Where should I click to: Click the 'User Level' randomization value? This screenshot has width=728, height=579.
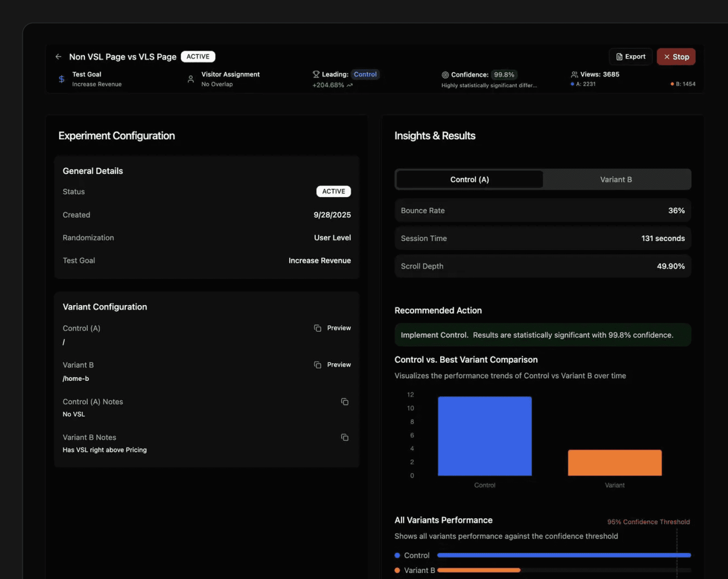332,238
